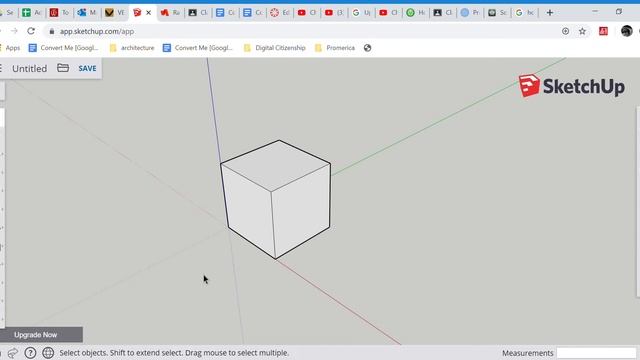
Task: Open the architecture bookmark folder
Action: (132, 48)
